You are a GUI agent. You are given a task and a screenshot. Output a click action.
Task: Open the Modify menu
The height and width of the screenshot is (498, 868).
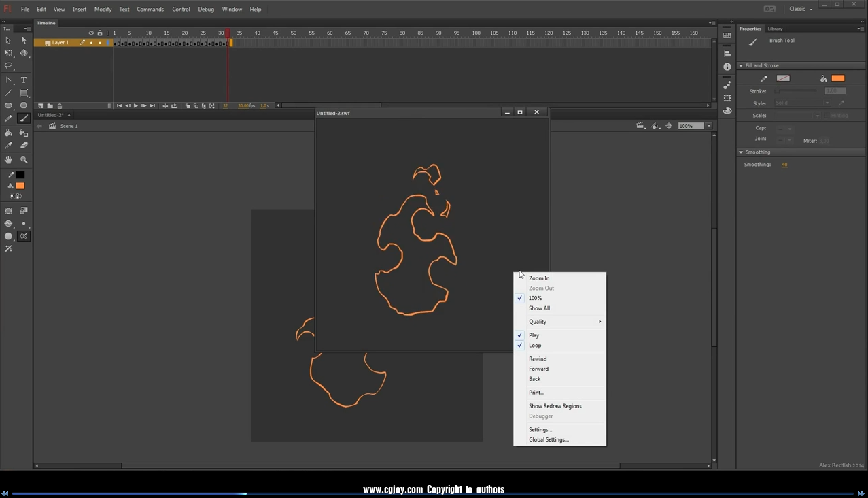103,10
